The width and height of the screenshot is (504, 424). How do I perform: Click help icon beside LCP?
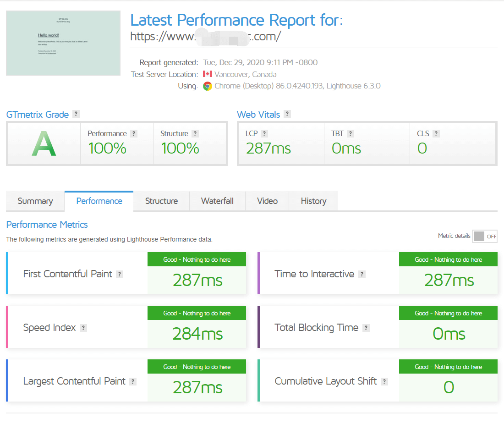tap(264, 133)
